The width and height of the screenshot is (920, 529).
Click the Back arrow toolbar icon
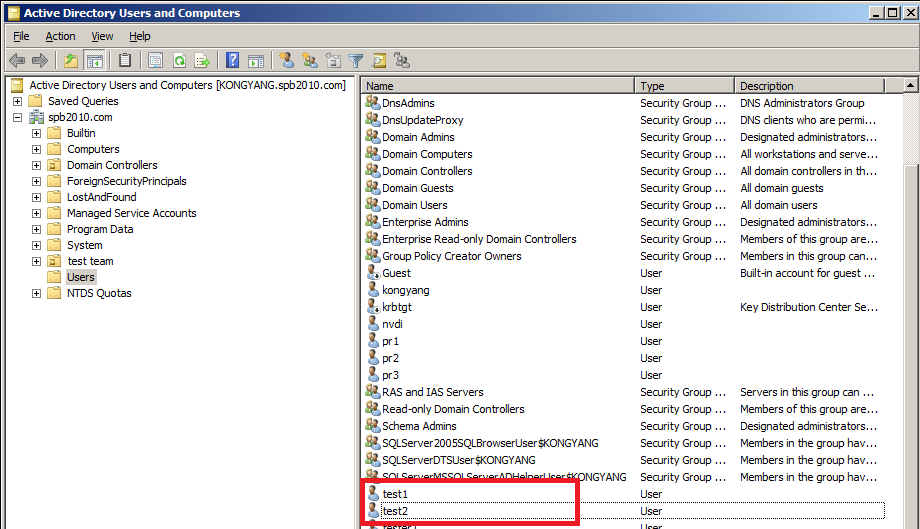point(17,60)
